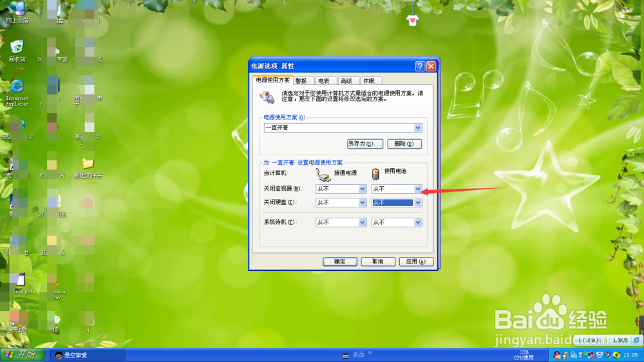The image size is (644, 362).
Task: Open highlighted 关闭硬盘 battery dropdown
Action: pos(396,202)
